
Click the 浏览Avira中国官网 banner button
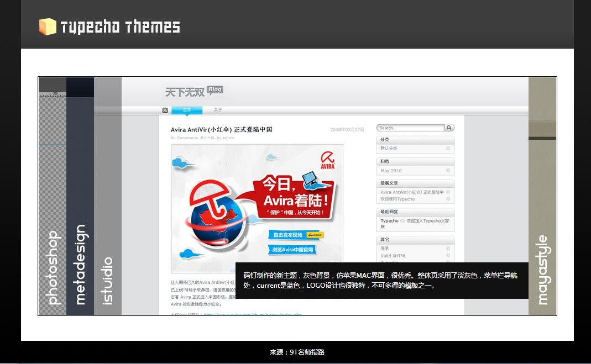[292, 250]
